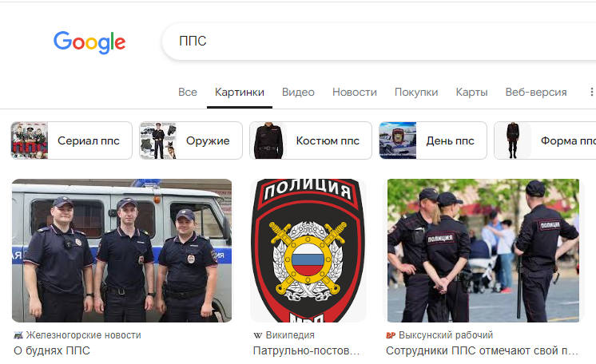Viewport: 596px width, 364px height.
Task: Filter by Форма ппс chip
Action: pyautogui.click(x=545, y=140)
